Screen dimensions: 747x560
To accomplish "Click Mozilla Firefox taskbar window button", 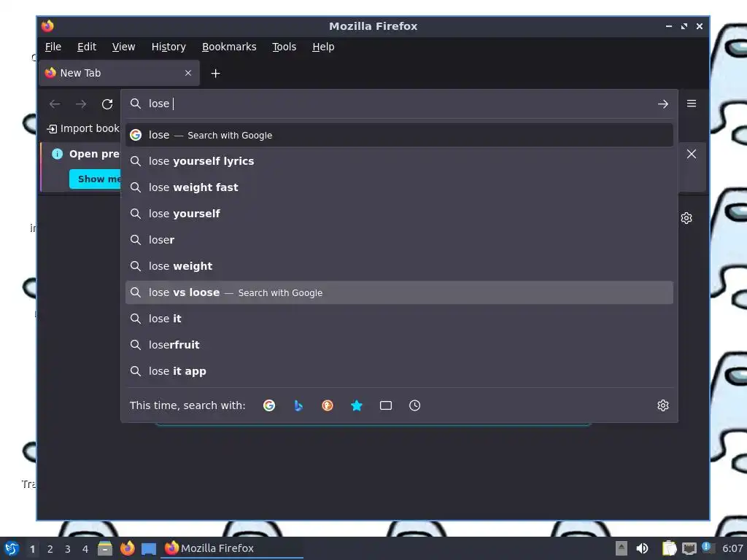I will (233, 548).
